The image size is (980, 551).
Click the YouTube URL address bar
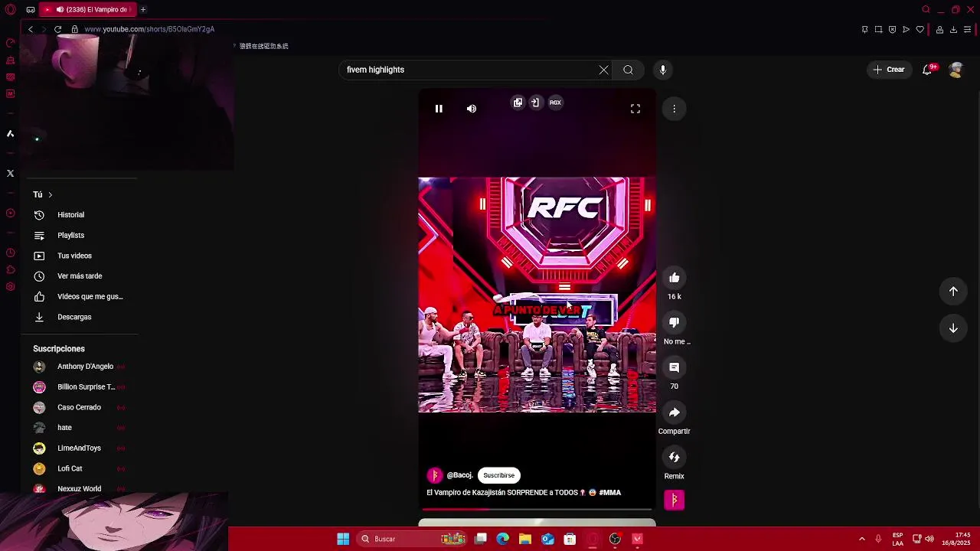tap(149, 29)
